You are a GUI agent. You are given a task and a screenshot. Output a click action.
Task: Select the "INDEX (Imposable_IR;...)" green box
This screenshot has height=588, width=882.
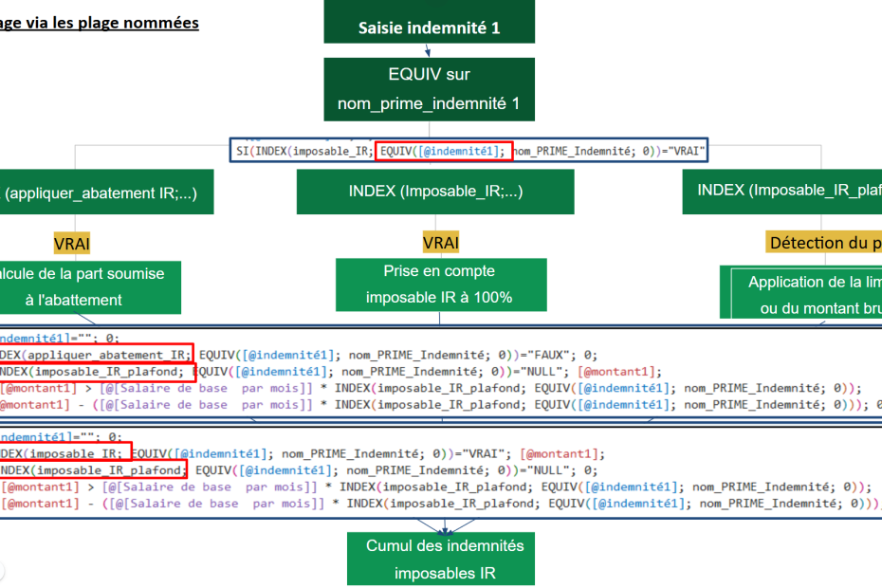pyautogui.click(x=435, y=192)
